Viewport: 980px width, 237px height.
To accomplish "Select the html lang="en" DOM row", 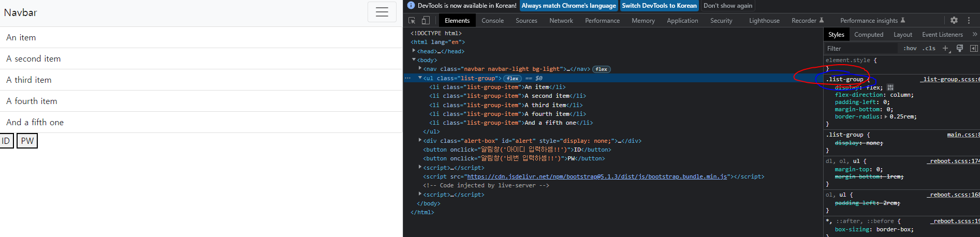I will (437, 42).
